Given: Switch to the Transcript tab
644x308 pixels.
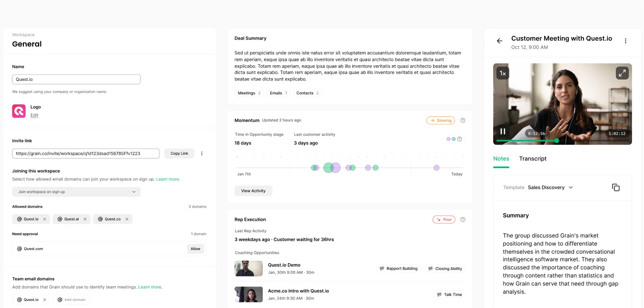Looking at the screenshot, I should coord(533,159).
